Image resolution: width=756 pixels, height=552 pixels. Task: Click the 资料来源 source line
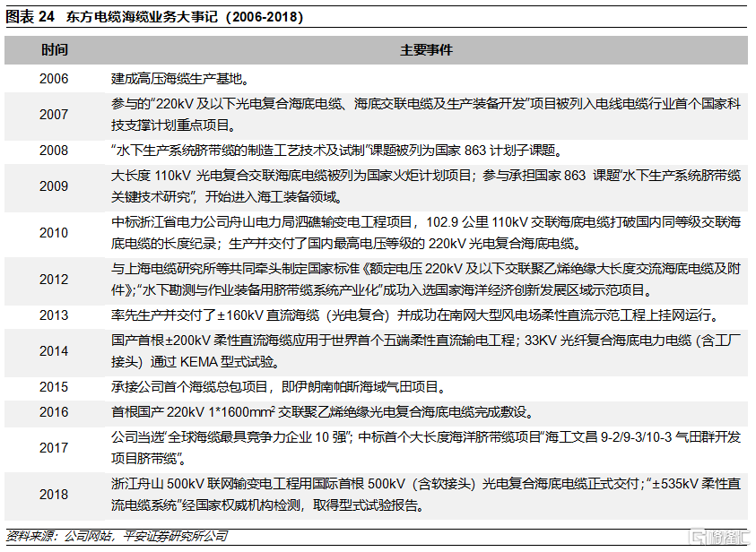117,536
